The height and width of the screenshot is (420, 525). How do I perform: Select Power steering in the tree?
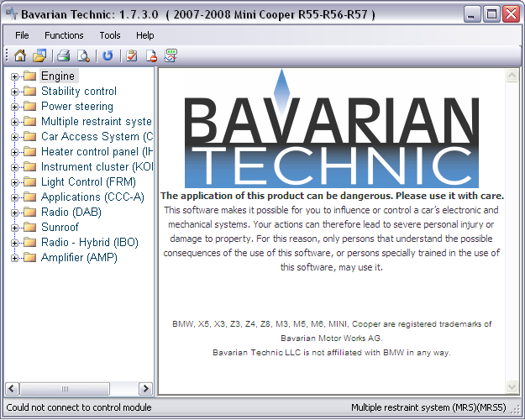[77, 106]
